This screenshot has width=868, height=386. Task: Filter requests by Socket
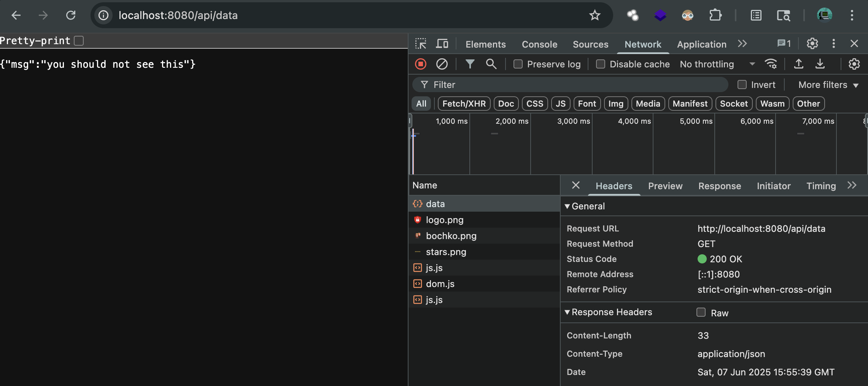point(734,104)
